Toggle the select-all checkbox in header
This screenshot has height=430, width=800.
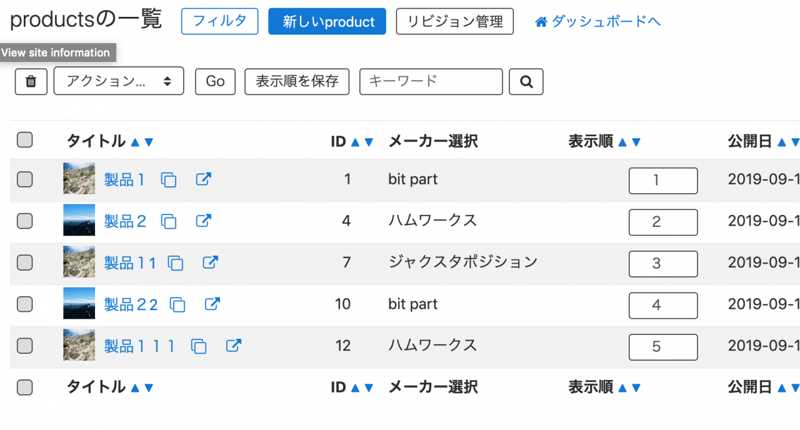pyautogui.click(x=25, y=141)
